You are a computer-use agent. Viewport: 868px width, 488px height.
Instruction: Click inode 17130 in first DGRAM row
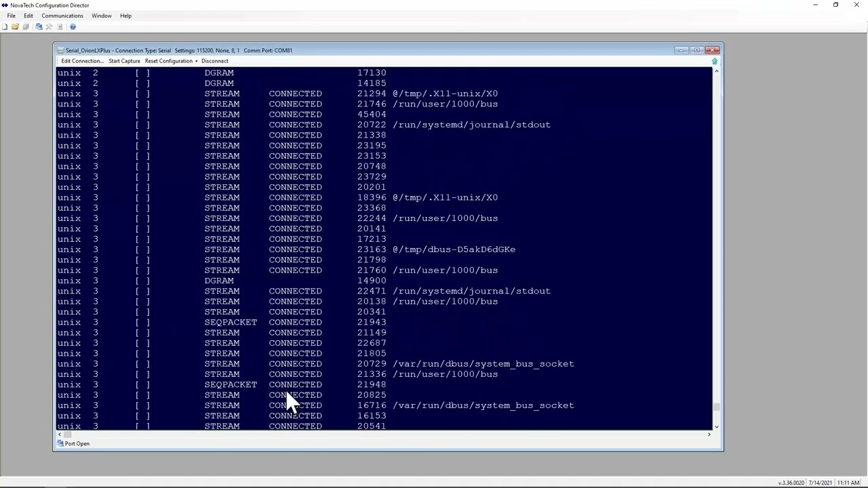tap(372, 73)
